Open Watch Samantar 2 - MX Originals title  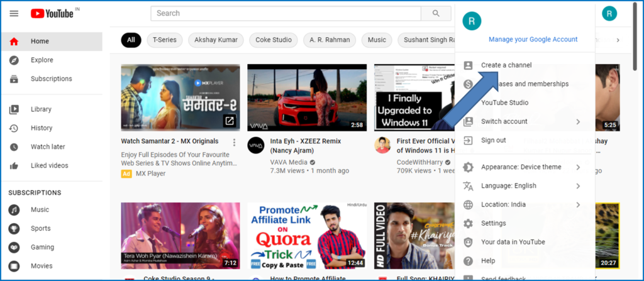(170, 141)
